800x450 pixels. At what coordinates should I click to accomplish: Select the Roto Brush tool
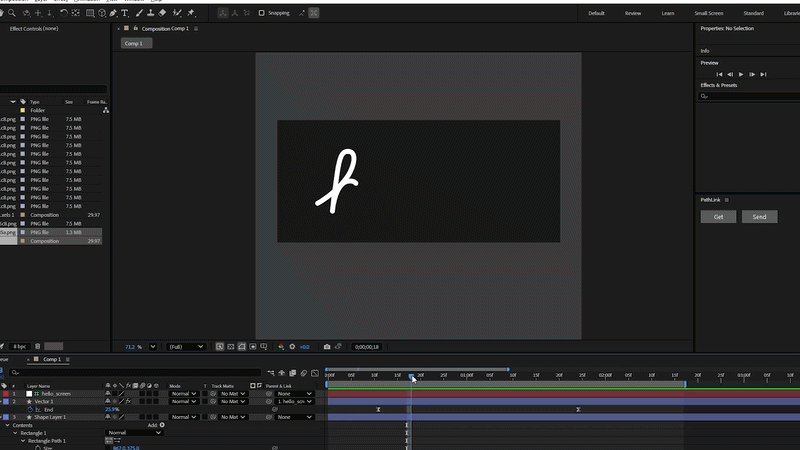point(177,13)
